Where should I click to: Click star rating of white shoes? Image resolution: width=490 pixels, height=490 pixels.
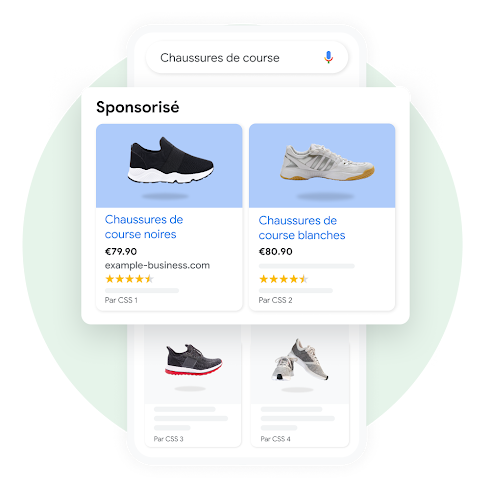tap(283, 279)
